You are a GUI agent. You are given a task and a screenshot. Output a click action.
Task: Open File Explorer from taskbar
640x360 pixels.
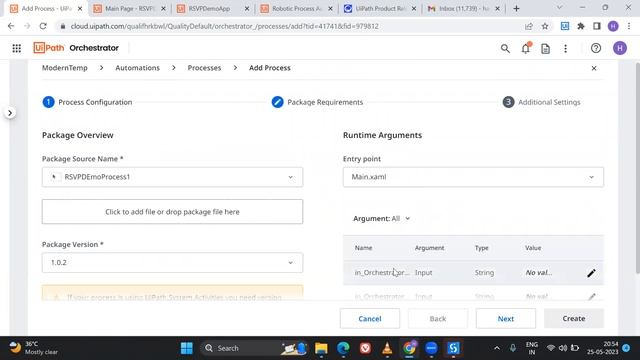pos(321,348)
